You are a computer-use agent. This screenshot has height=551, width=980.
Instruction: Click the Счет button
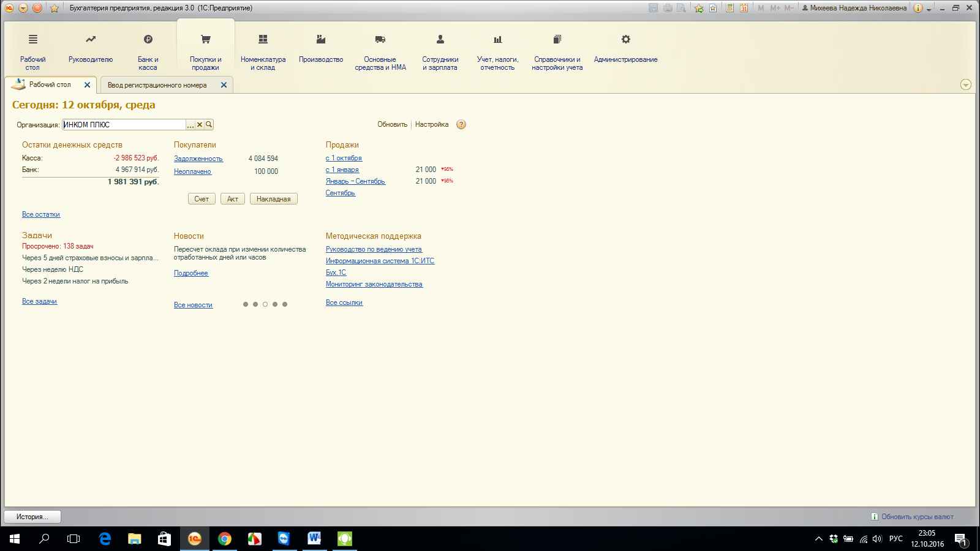point(202,199)
